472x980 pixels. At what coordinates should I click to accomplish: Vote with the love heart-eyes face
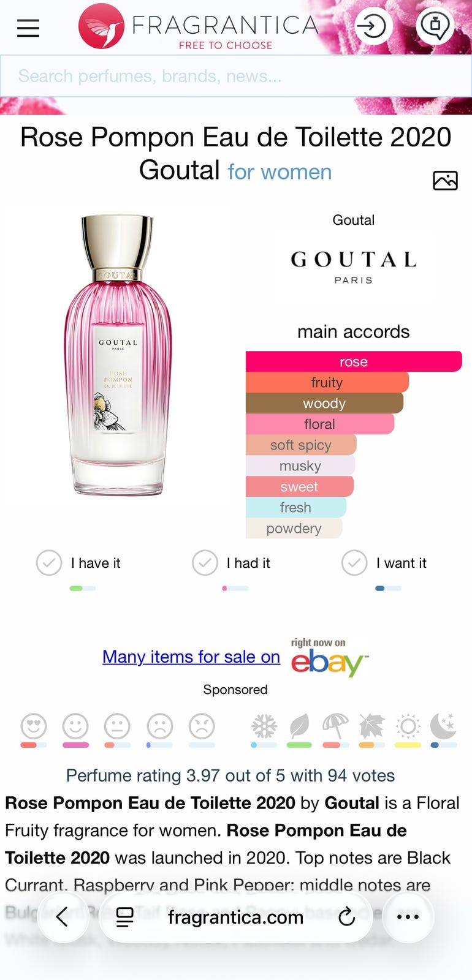(x=34, y=726)
